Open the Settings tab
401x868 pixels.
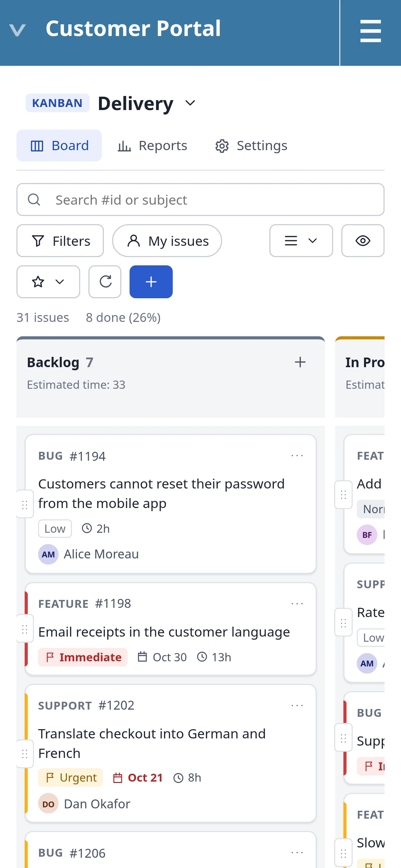251,145
